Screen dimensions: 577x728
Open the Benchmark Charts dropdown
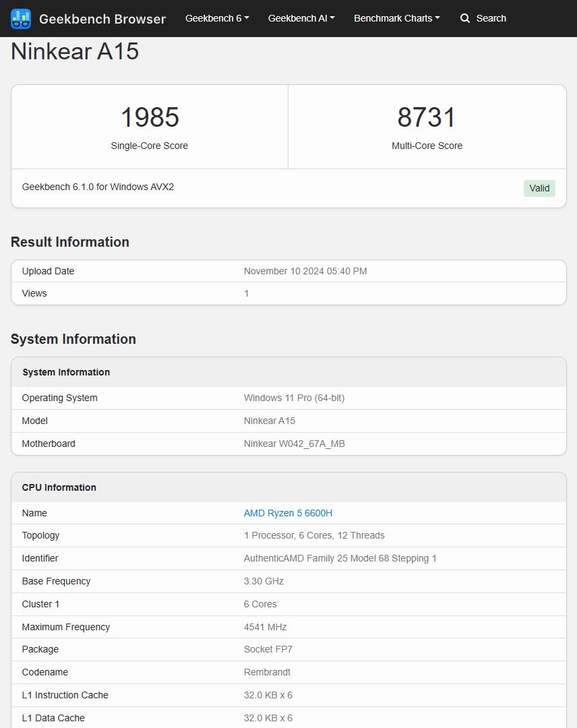397,19
